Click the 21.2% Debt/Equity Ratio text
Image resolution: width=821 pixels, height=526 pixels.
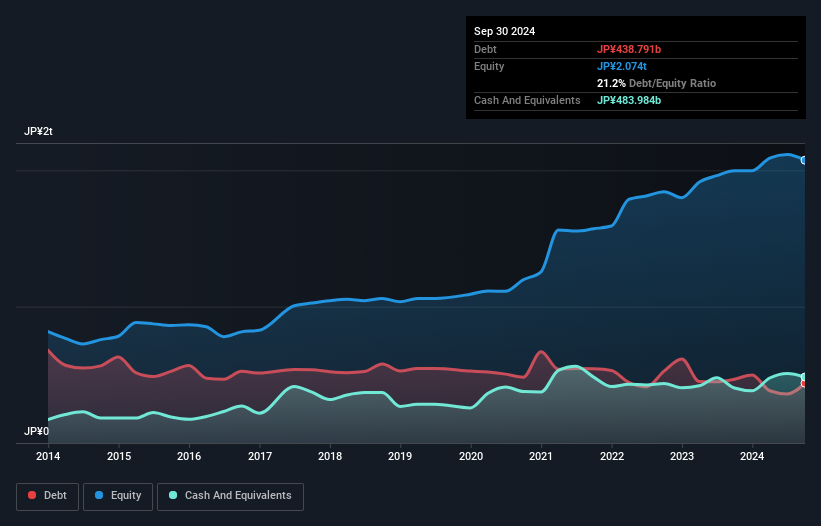[x=656, y=83]
